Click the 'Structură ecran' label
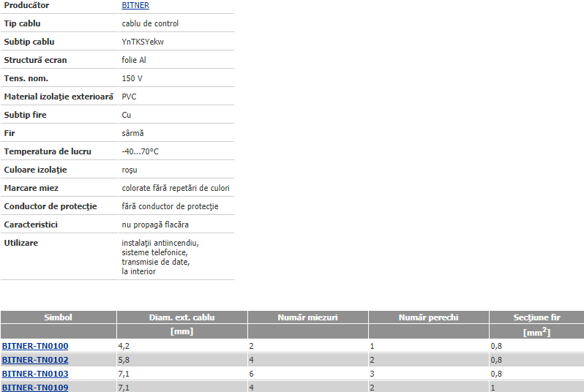 pos(35,60)
